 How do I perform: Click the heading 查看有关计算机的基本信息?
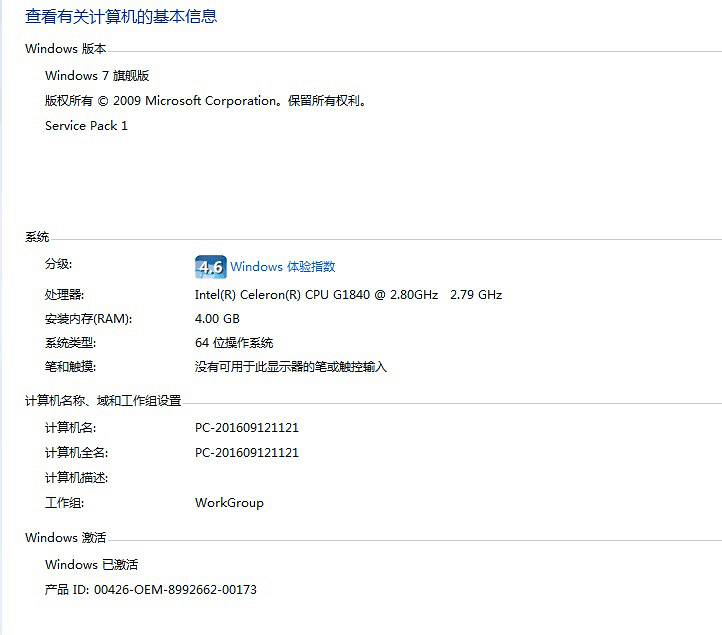pyautogui.click(x=121, y=16)
